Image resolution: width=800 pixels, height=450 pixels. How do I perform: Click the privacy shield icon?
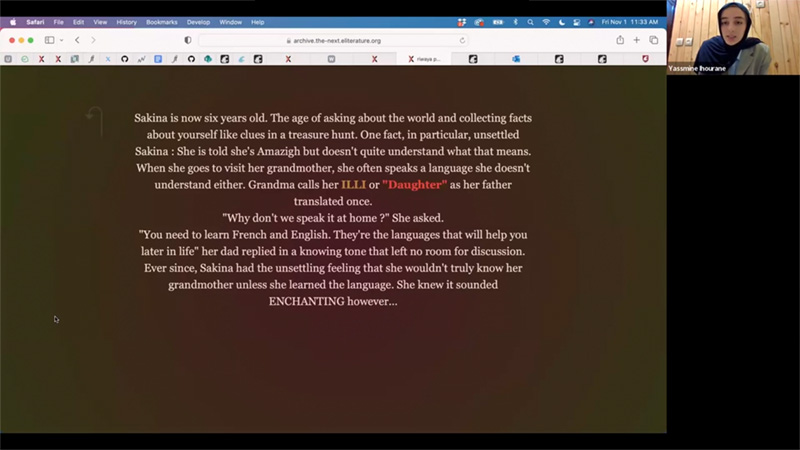(187, 40)
